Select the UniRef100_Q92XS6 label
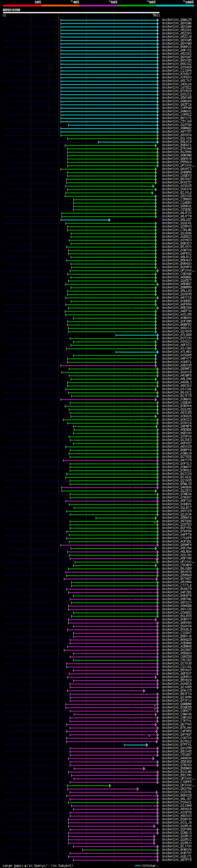The width and height of the screenshot is (197, 868). pyautogui.click(x=177, y=196)
